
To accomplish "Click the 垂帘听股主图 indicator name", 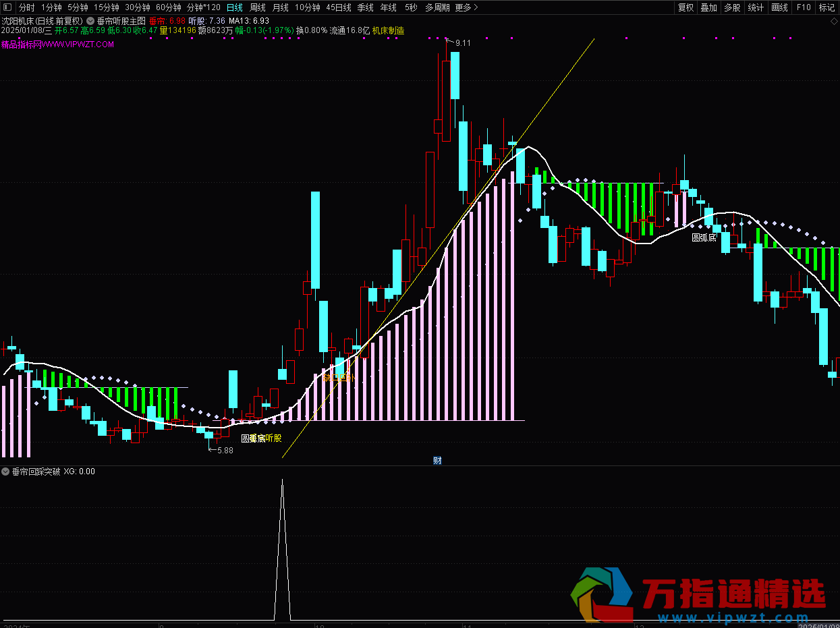I will click(121, 21).
